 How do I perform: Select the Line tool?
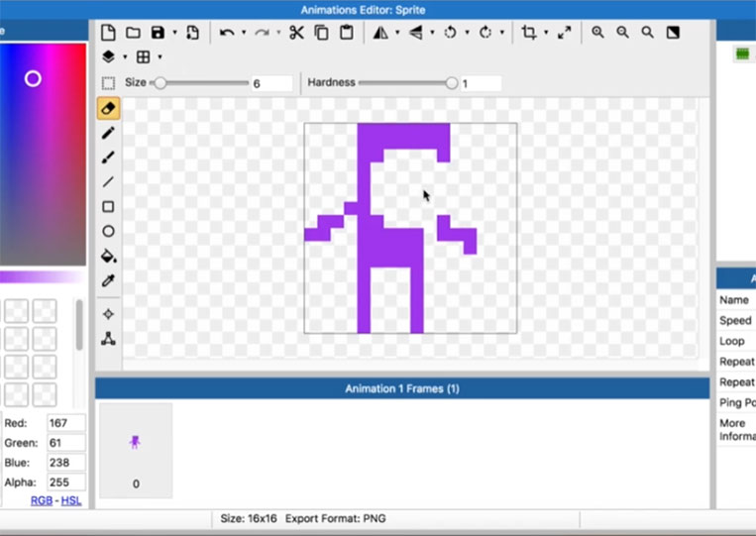tap(108, 181)
